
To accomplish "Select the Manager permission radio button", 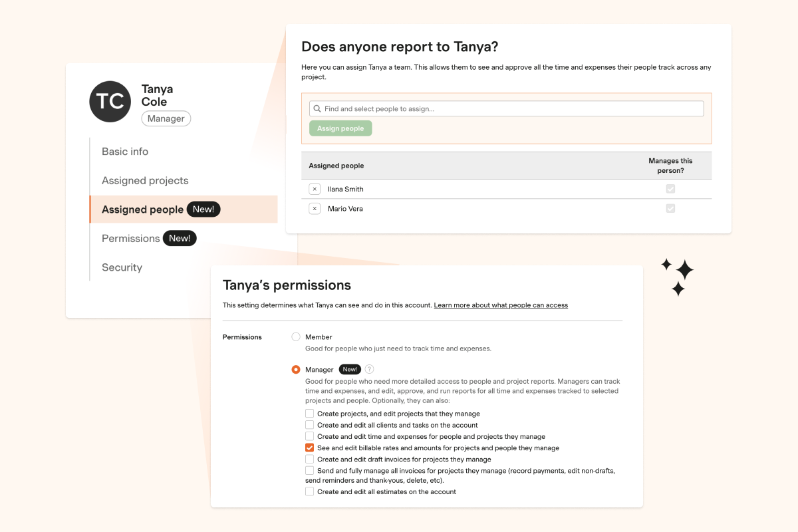I will click(x=296, y=370).
